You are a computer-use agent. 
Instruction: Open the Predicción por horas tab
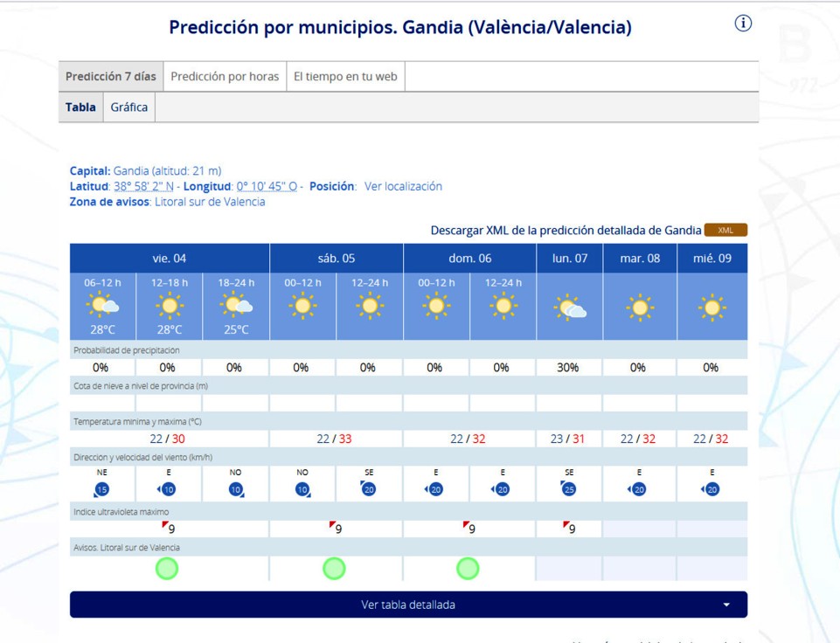point(225,77)
